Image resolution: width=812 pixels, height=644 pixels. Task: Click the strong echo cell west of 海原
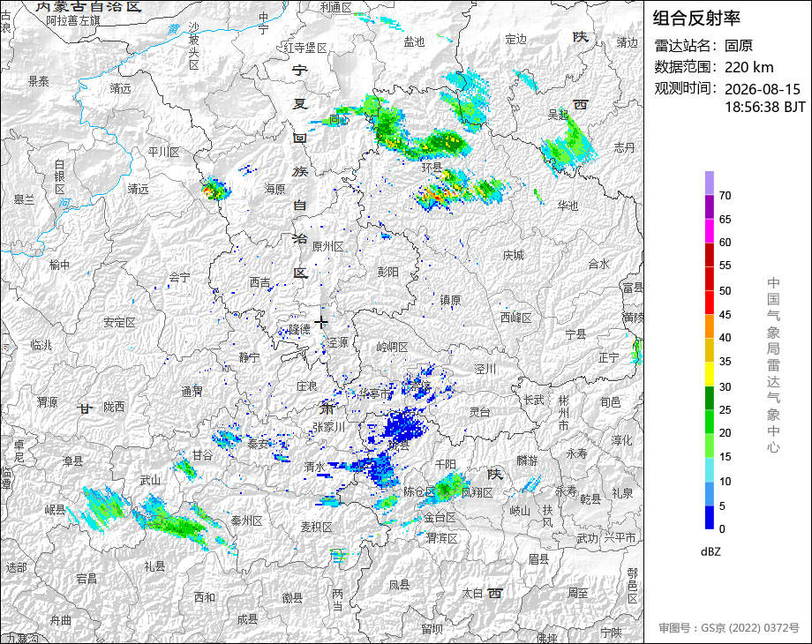point(214,190)
